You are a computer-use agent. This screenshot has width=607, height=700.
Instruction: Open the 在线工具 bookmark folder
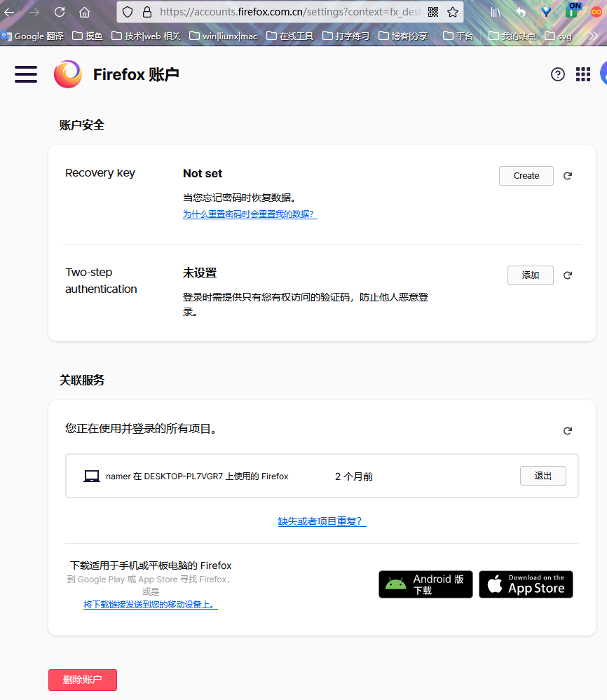pos(290,36)
